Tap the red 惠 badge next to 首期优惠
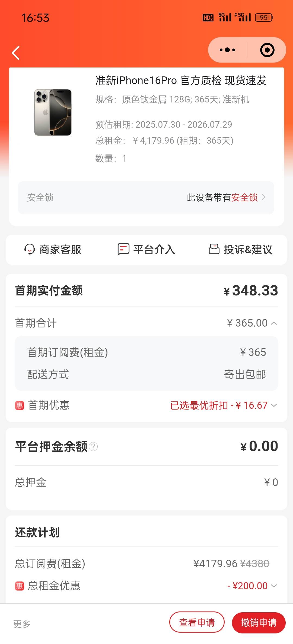 pyautogui.click(x=19, y=405)
